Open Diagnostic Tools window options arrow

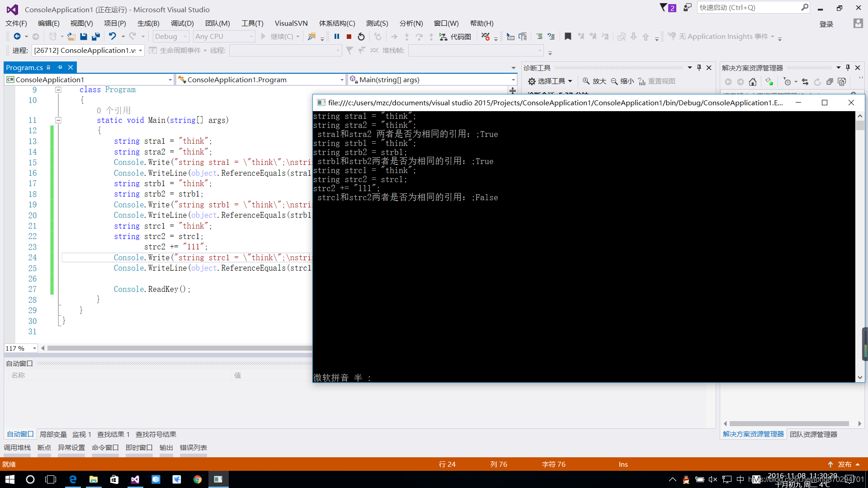(x=690, y=68)
